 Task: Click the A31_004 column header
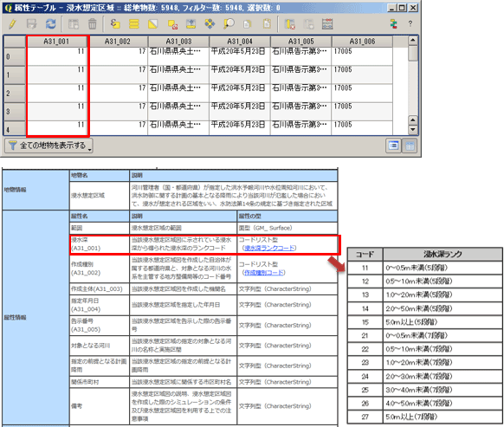(240, 42)
